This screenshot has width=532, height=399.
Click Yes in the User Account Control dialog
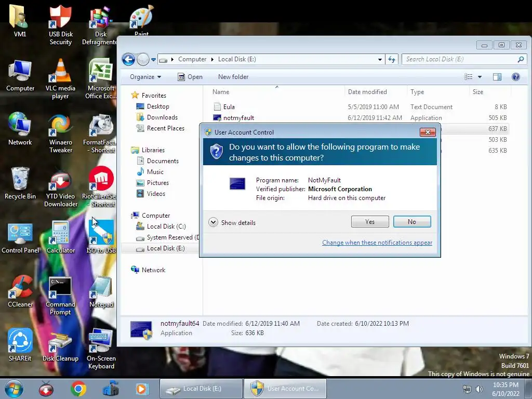click(x=370, y=221)
